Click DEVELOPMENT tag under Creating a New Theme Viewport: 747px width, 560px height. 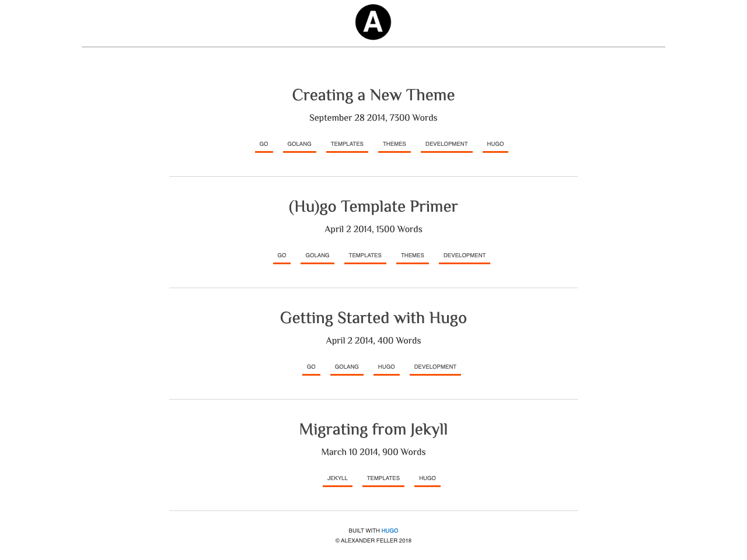click(446, 144)
